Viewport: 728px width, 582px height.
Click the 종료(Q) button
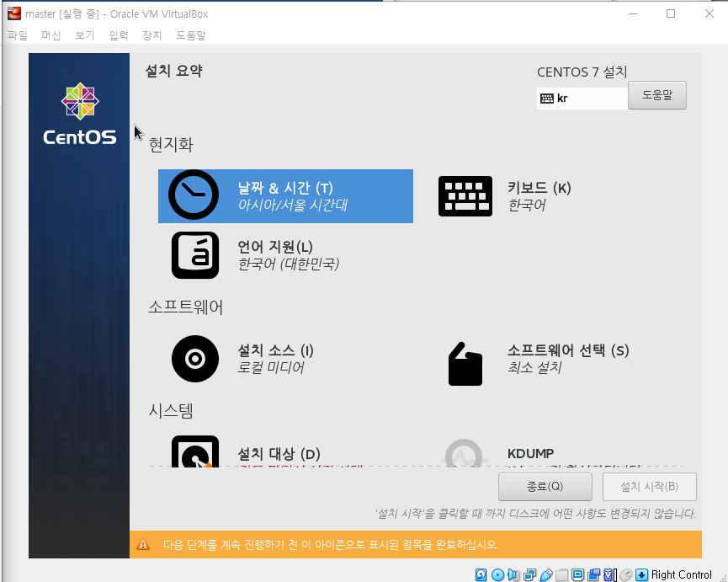(545, 486)
